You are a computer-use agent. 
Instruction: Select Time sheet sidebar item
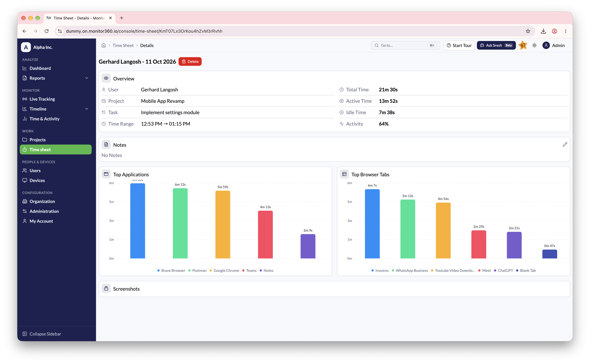[x=56, y=149]
